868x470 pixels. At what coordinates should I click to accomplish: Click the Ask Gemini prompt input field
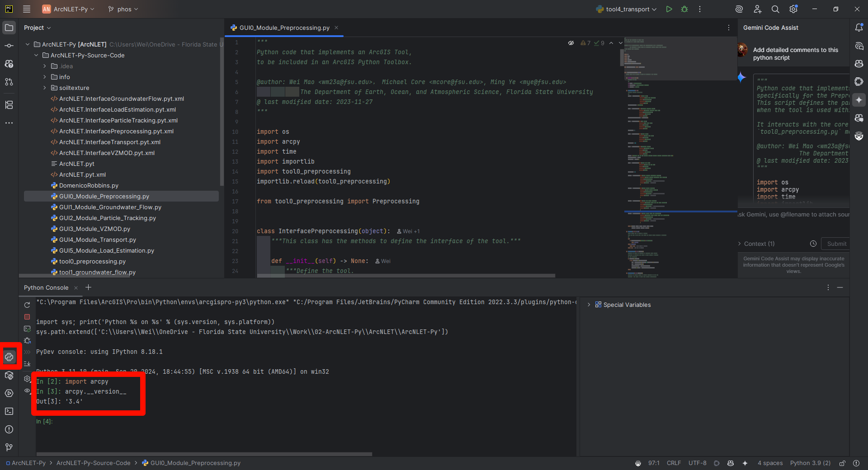point(793,214)
